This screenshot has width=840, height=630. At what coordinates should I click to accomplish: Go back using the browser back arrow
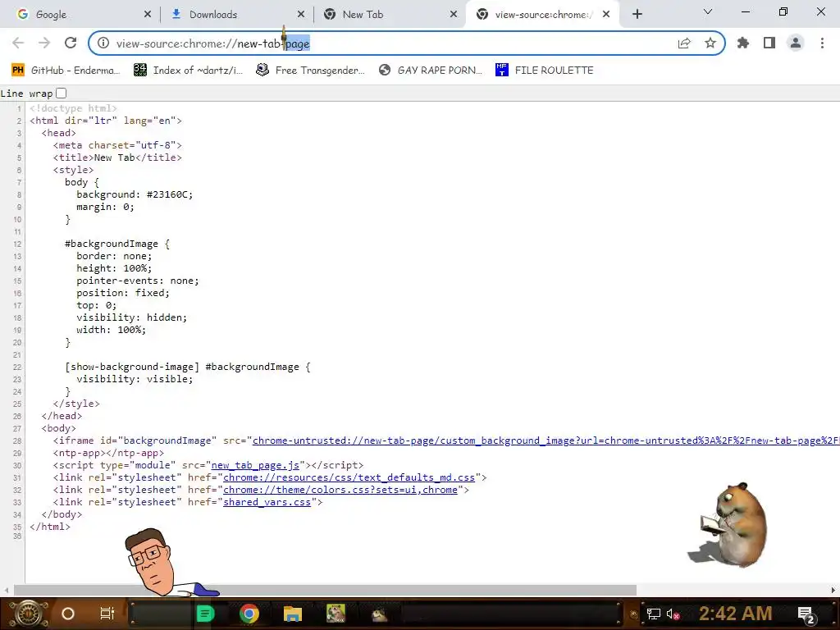click(18, 43)
